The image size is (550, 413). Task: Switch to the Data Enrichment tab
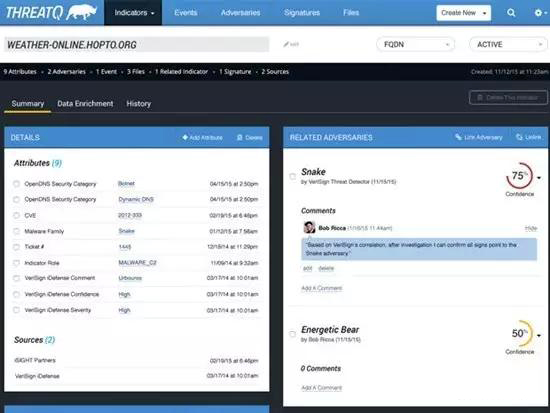(x=85, y=104)
